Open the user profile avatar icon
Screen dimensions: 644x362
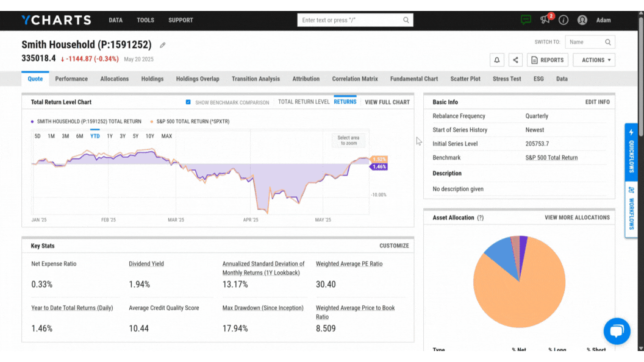coord(582,20)
